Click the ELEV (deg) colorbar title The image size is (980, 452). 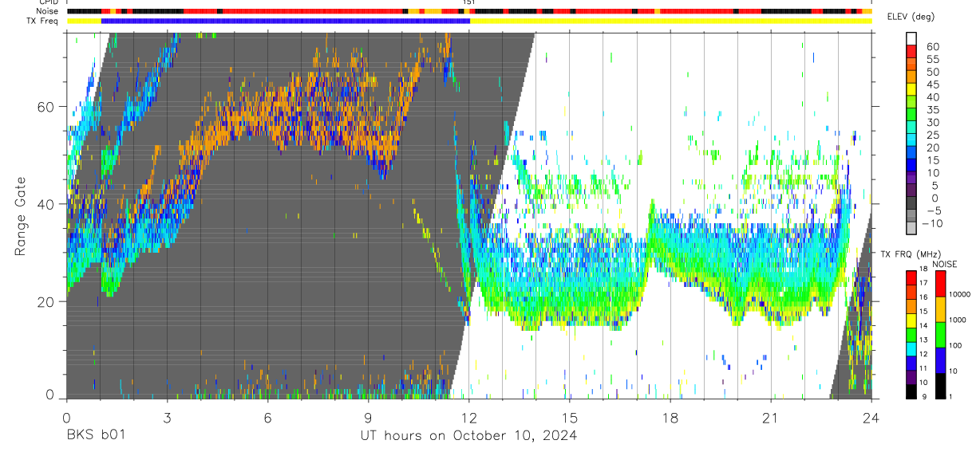[911, 18]
